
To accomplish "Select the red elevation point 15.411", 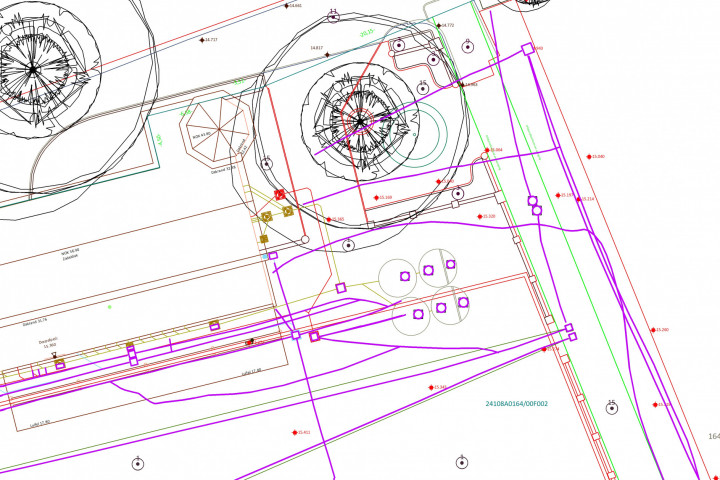I will click(x=294, y=432).
